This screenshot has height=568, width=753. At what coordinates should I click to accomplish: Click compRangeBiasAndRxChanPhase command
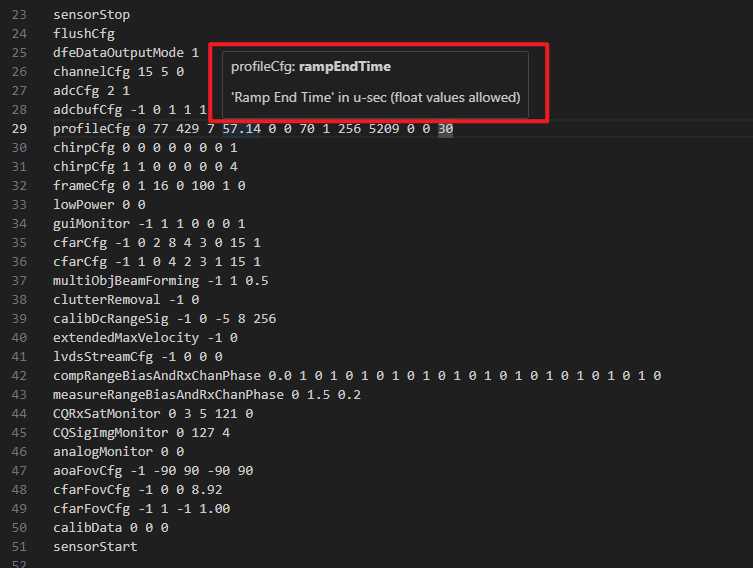157,376
